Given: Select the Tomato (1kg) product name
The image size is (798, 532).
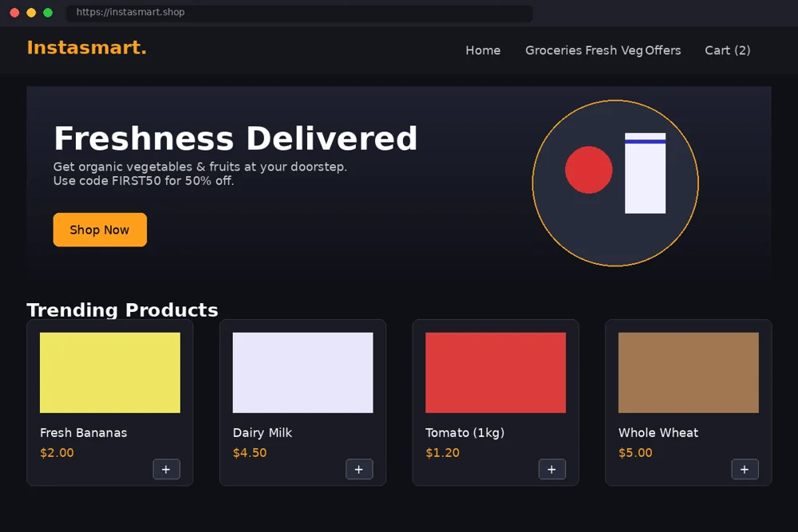Looking at the screenshot, I should coord(465,433).
